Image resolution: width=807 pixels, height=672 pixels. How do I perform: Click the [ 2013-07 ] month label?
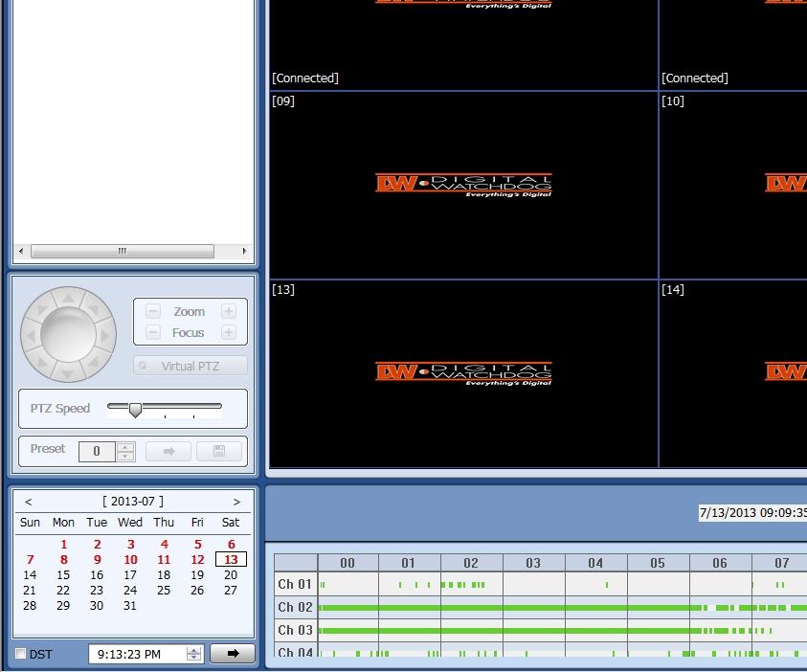tap(133, 502)
